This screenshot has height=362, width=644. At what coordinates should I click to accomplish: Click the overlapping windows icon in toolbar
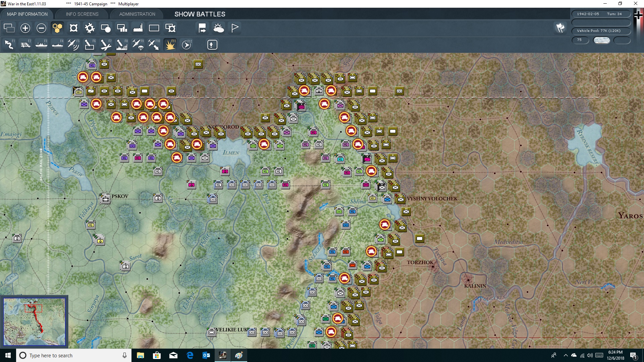pyautogui.click(x=9, y=28)
